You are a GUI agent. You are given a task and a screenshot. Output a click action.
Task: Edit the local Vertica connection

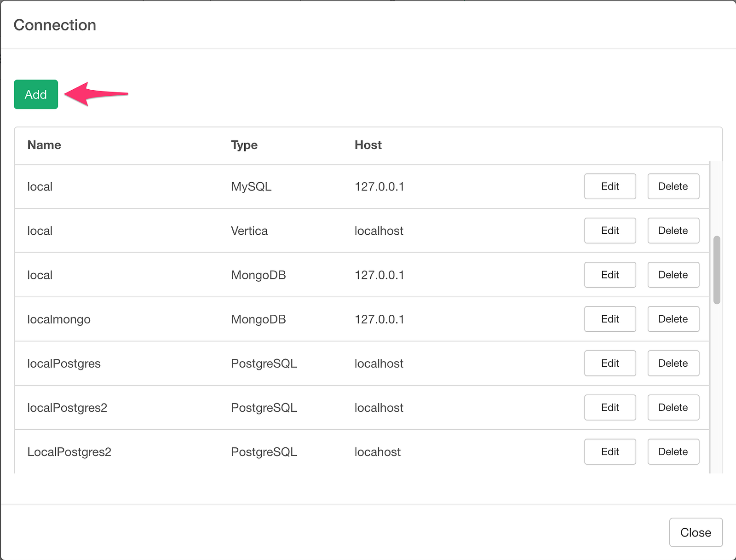[x=610, y=231]
